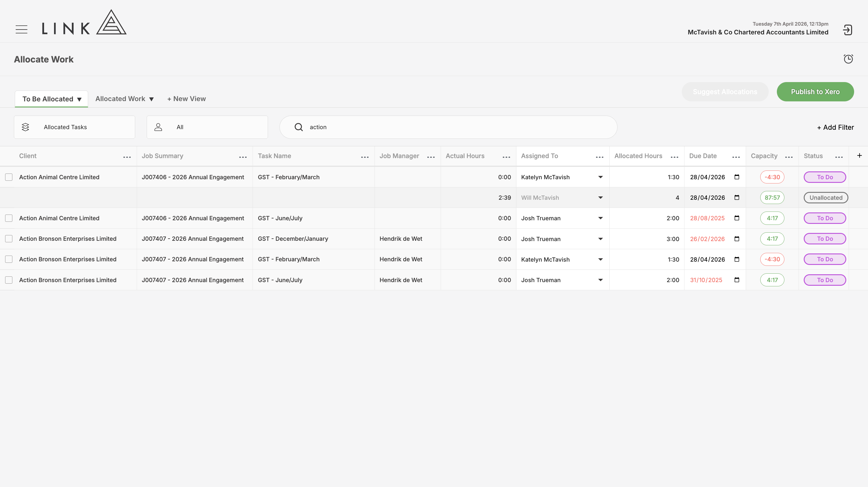The image size is (868, 487).
Task: Expand Assigned To for Animal Centre GST February/March
Action: point(601,177)
